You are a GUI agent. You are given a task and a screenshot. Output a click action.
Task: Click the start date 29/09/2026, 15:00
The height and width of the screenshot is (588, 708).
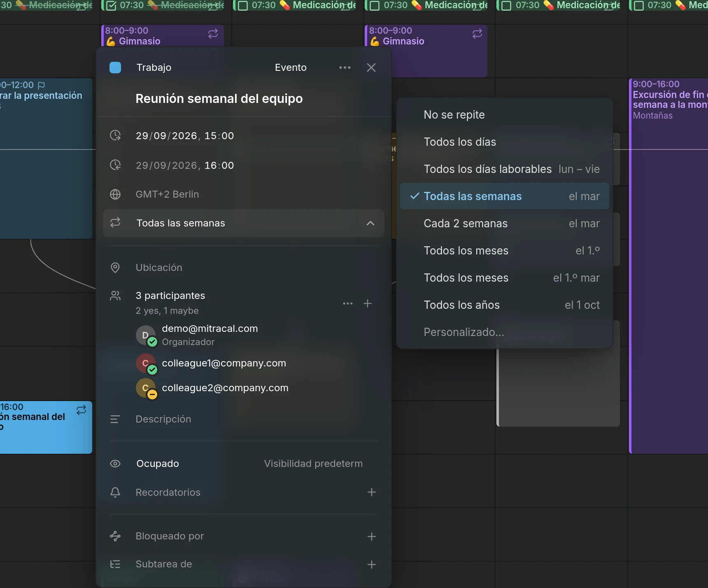coord(185,136)
